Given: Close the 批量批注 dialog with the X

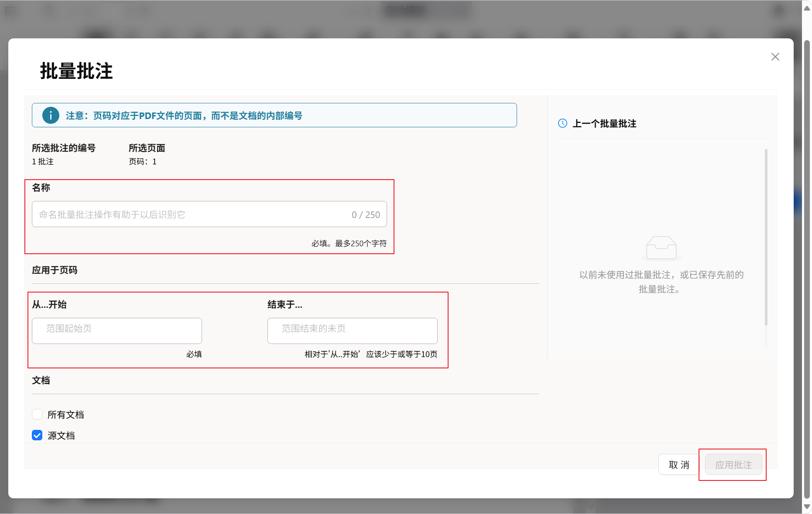Looking at the screenshot, I should coord(775,57).
